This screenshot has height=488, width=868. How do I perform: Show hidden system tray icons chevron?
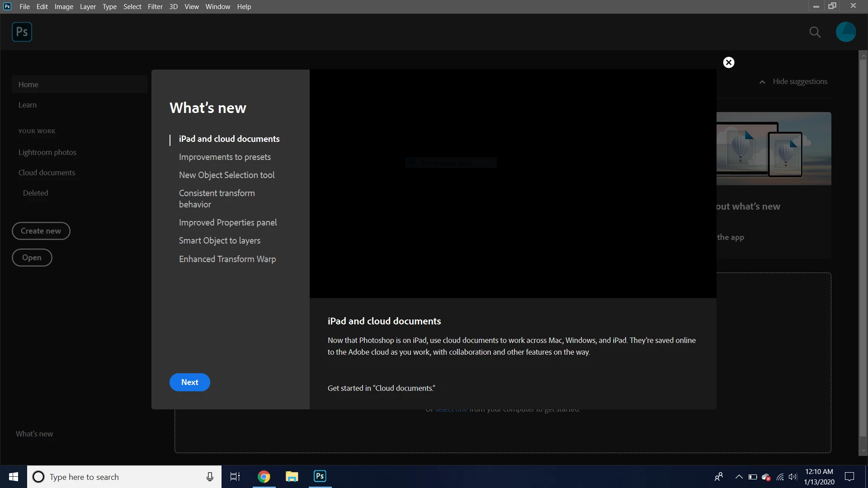(739, 477)
